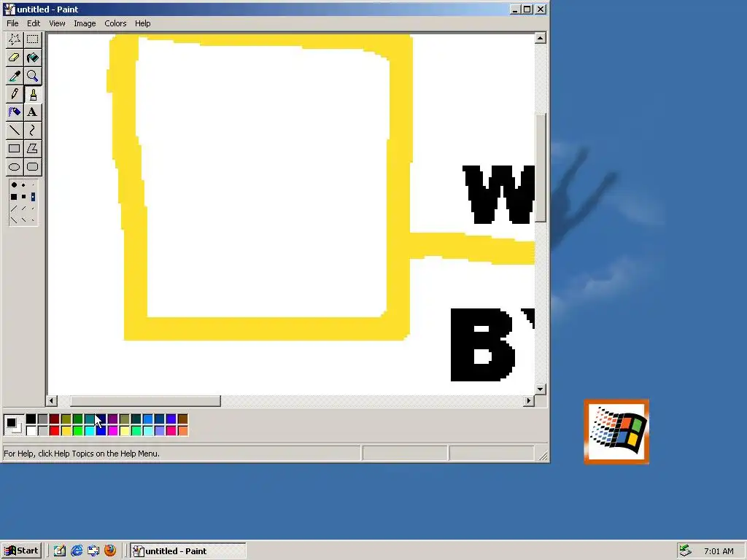Select the Free-Form Select tool
The image size is (747, 560).
[x=15, y=39]
